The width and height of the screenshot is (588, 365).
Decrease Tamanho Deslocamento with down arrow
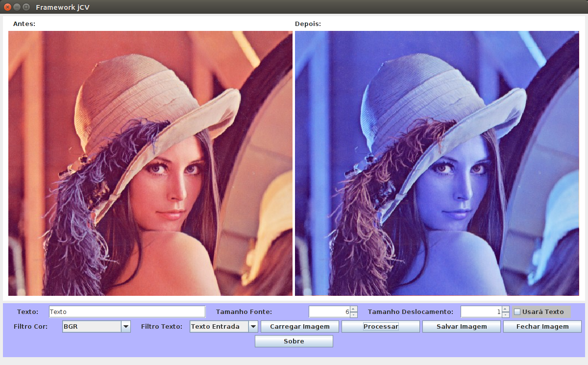coord(506,314)
